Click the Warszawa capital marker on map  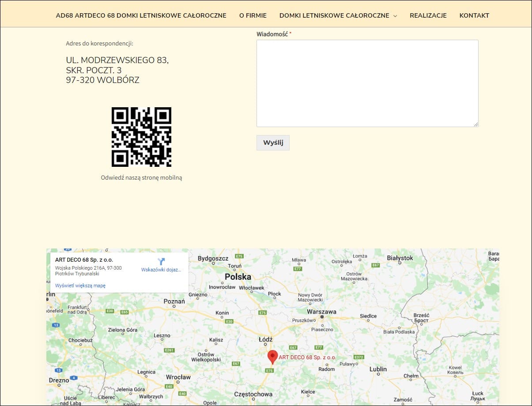pyautogui.click(x=322, y=317)
